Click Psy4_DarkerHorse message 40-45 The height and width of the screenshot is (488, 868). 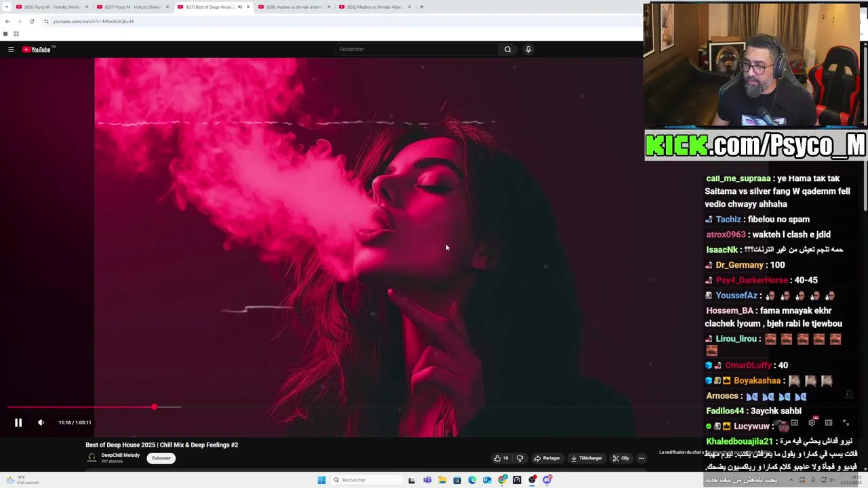point(806,280)
